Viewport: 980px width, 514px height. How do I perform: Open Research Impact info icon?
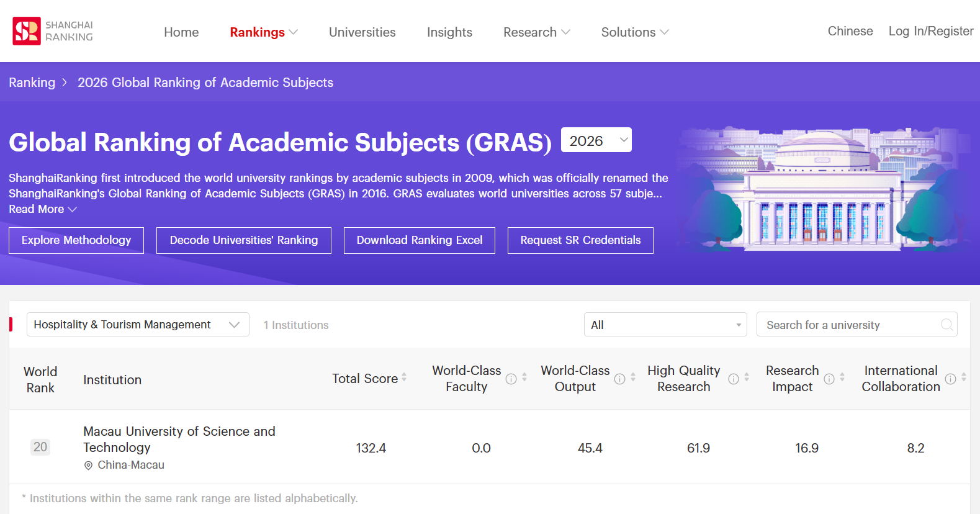(829, 379)
